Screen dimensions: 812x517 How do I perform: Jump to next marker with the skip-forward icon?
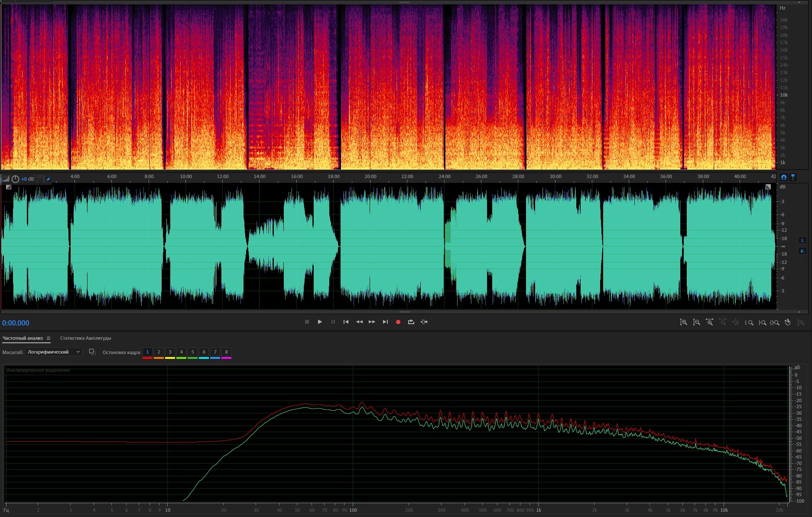pyautogui.click(x=385, y=322)
